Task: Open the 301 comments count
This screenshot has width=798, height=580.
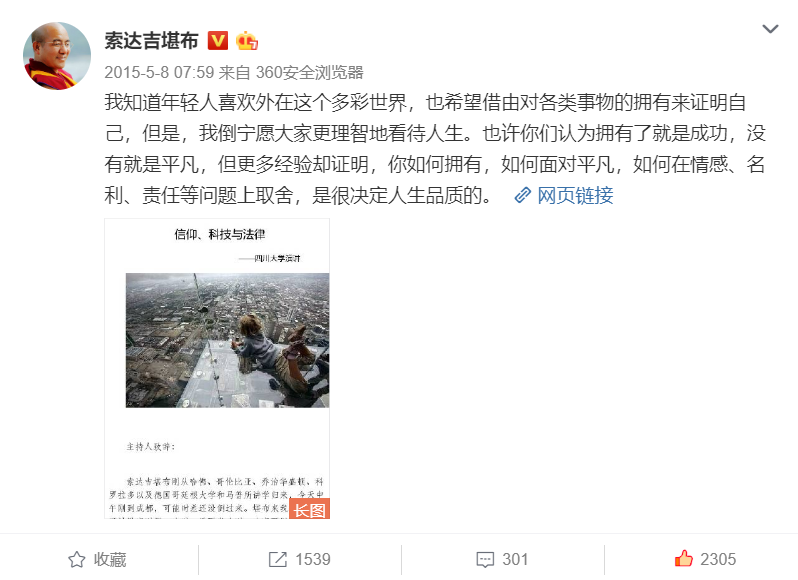Action: click(515, 560)
